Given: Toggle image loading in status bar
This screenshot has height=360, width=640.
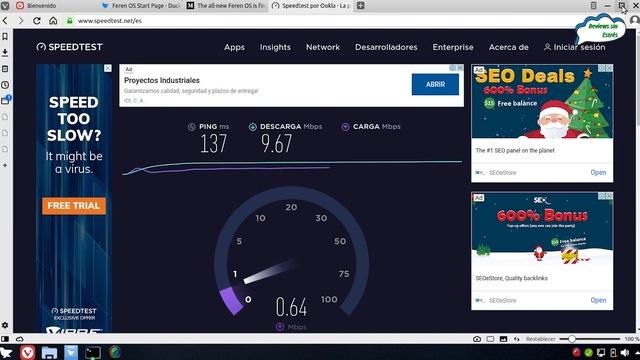Looking at the screenshot, I should [x=503, y=339].
